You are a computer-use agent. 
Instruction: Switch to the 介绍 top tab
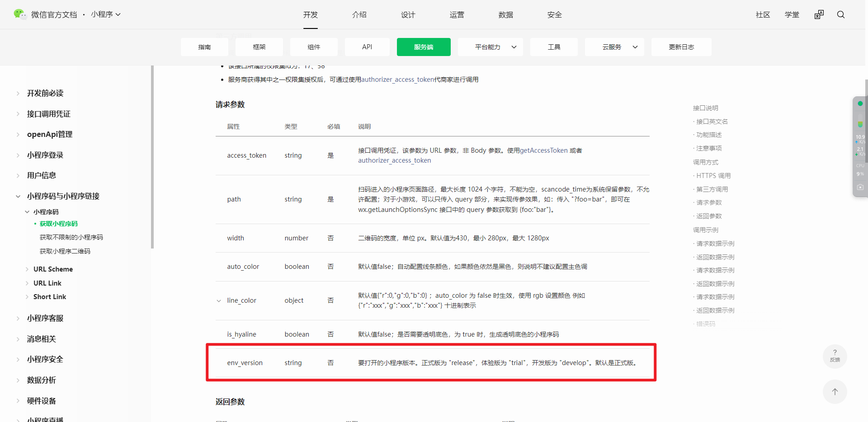(x=359, y=15)
